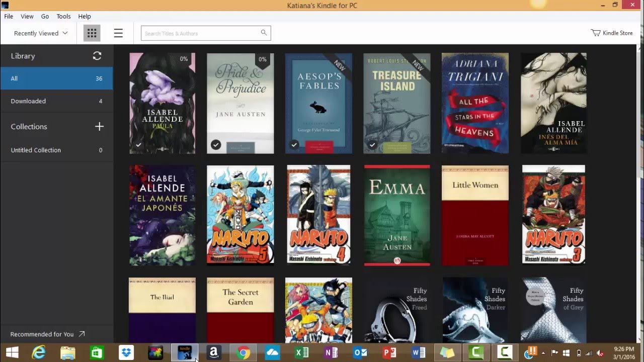Viewport: 644px width, 362px height.
Task: Switch to list view layout
Action: [118, 33]
